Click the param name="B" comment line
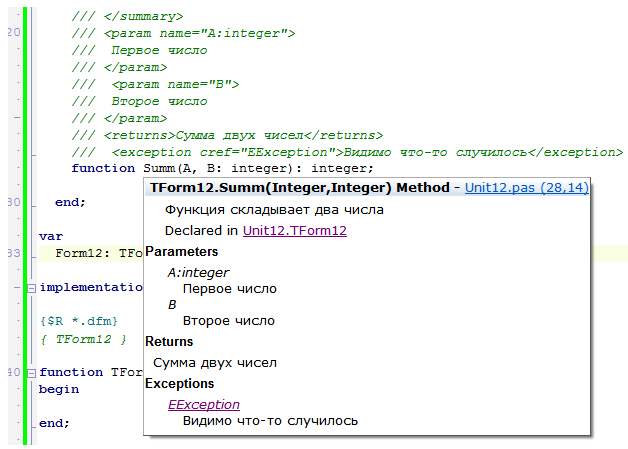This screenshot has height=449, width=628. point(155,85)
